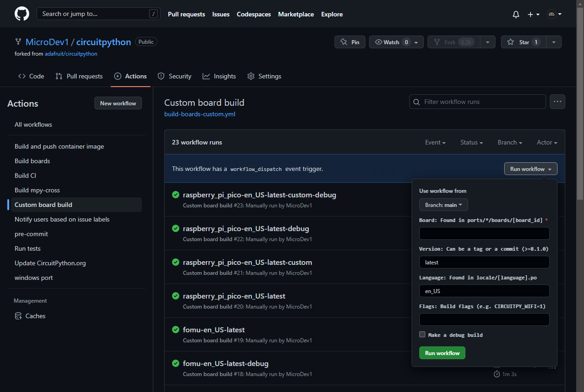Open Issues in top navigation
The image size is (584, 392).
[221, 14]
